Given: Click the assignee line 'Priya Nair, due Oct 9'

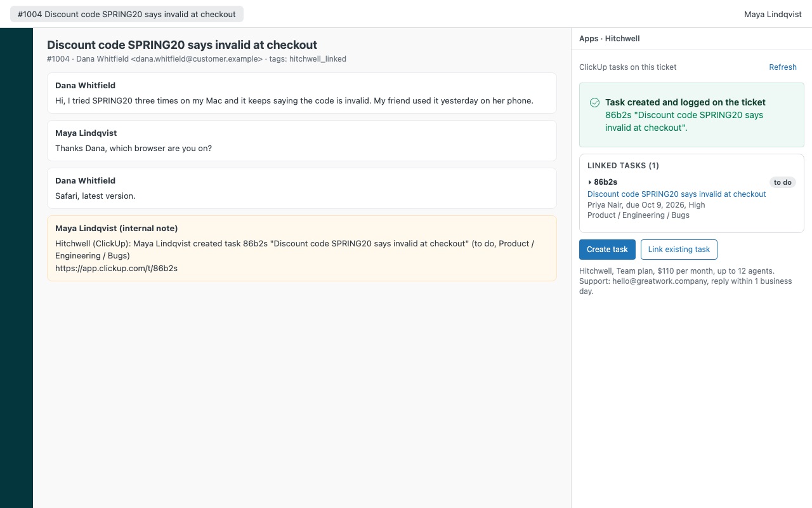Looking at the screenshot, I should click(646, 205).
